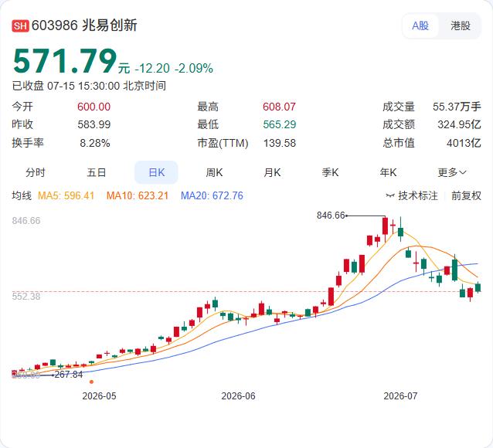Image resolution: width=493 pixels, height=448 pixels.
Task: Click the MA10: 623.21 indicator label
Action: [x=138, y=196]
